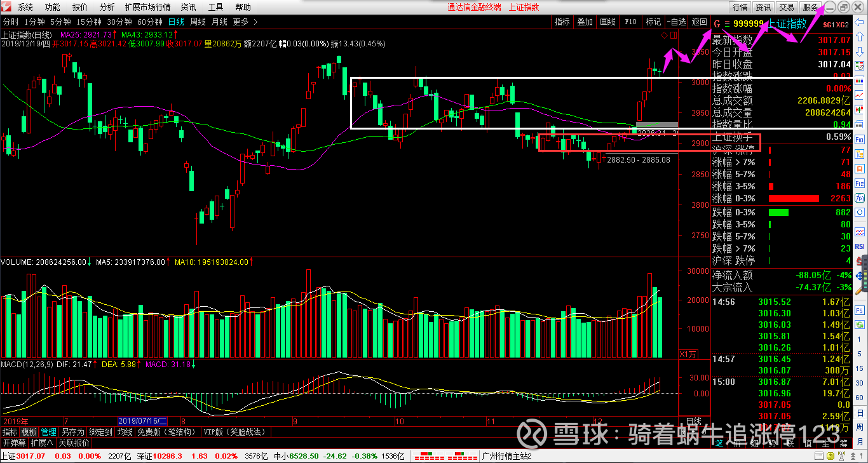Screen dimensions: 868x463
Task: Click the line chart sidebar icon
Action: (x=860, y=95)
